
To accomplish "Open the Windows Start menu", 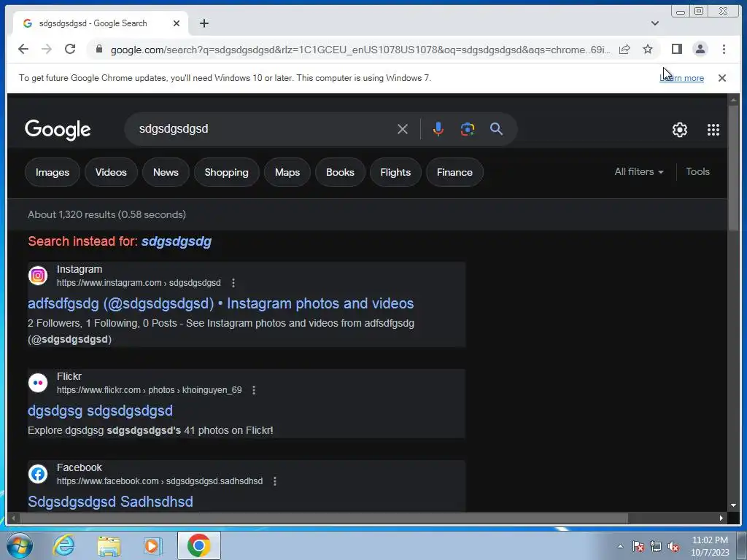I will 19,545.
